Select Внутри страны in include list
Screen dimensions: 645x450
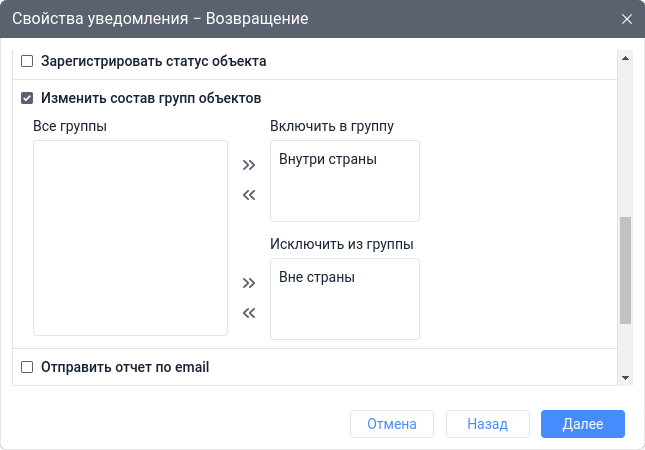click(327, 159)
